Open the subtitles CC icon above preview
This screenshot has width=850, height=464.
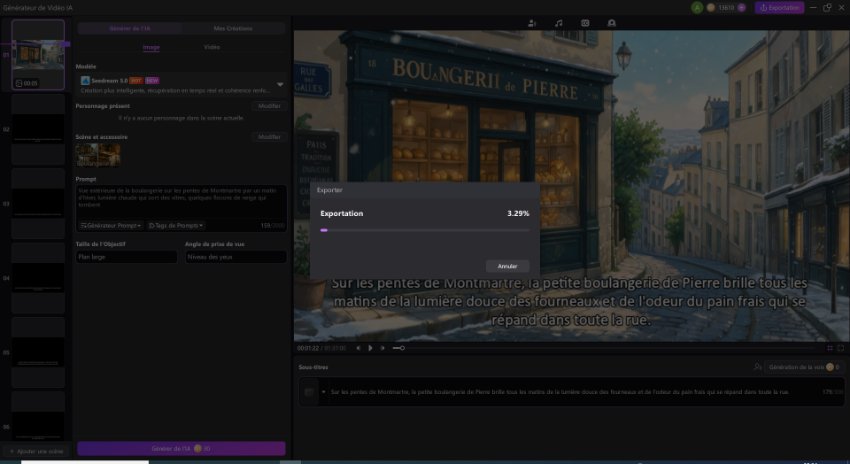click(585, 23)
